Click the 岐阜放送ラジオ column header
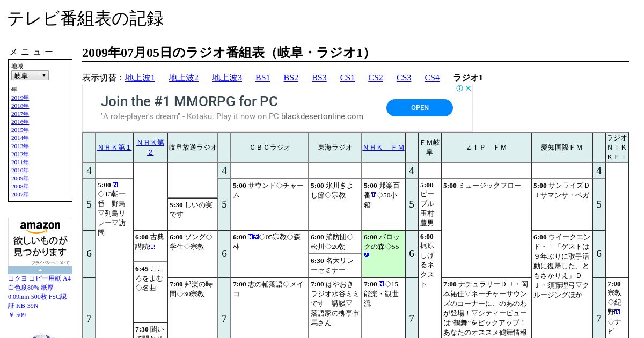Viewport: 644px width, 338px height. pos(193,148)
